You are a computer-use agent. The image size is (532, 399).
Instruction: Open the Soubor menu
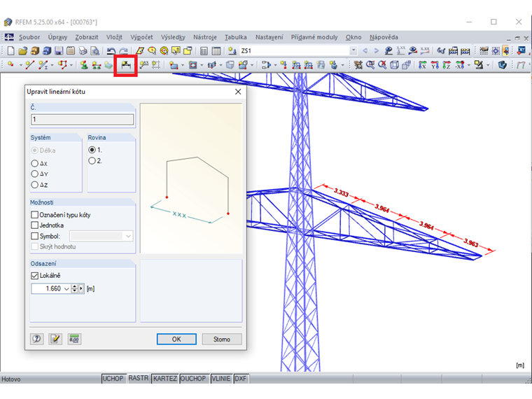click(29, 37)
